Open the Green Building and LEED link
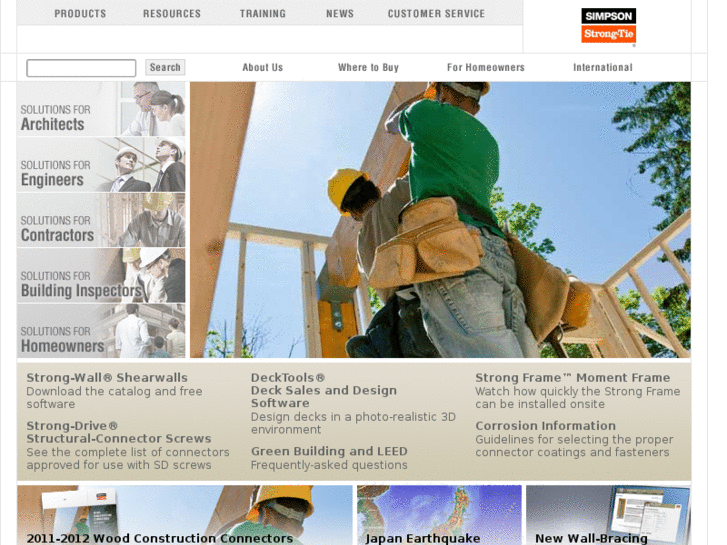 [329, 451]
